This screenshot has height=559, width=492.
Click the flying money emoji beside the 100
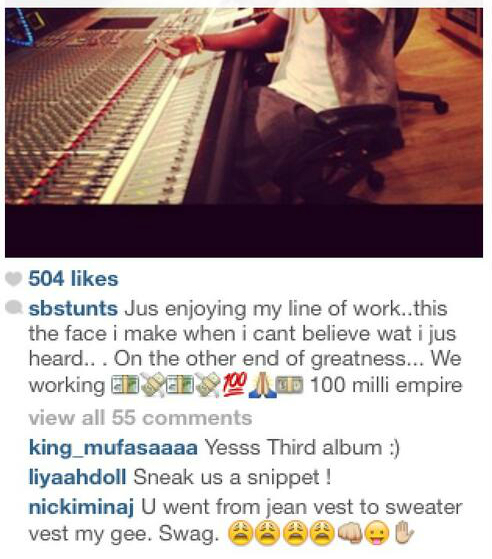[x=208, y=385]
